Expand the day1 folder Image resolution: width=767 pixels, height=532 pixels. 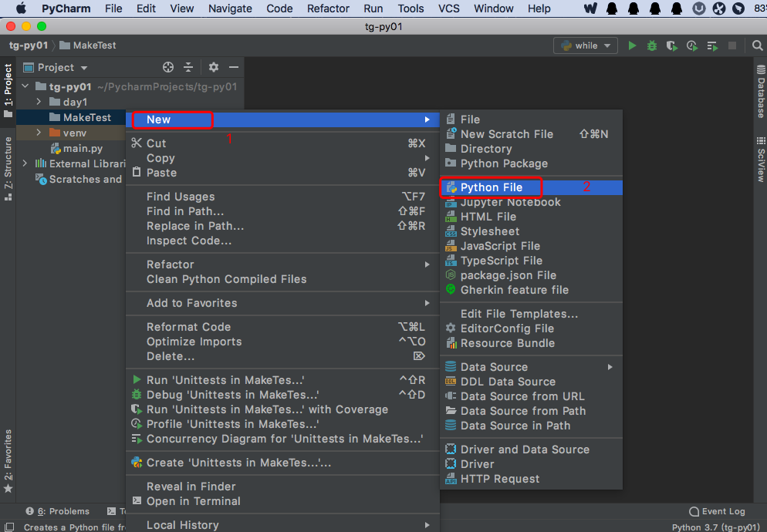click(x=39, y=102)
